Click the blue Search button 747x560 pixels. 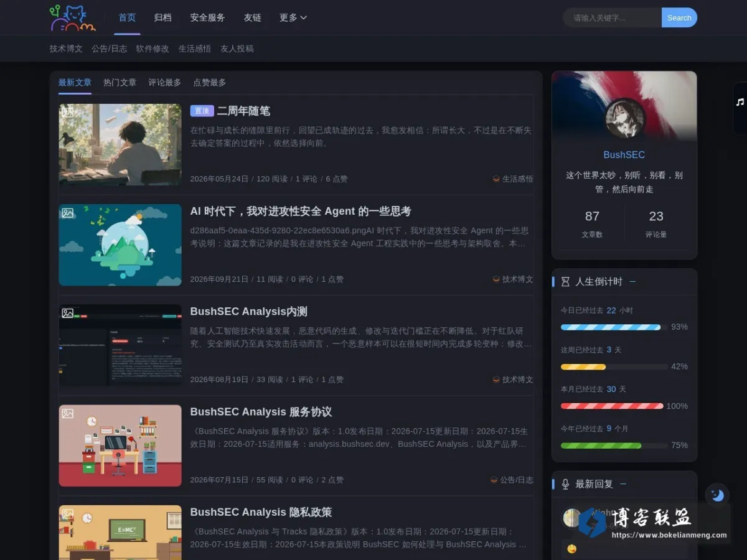679,17
